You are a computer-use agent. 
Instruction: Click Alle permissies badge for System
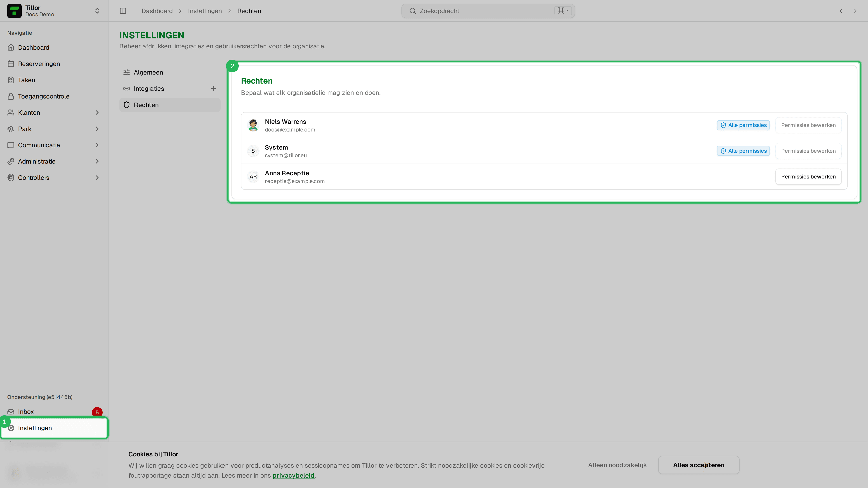click(x=743, y=151)
